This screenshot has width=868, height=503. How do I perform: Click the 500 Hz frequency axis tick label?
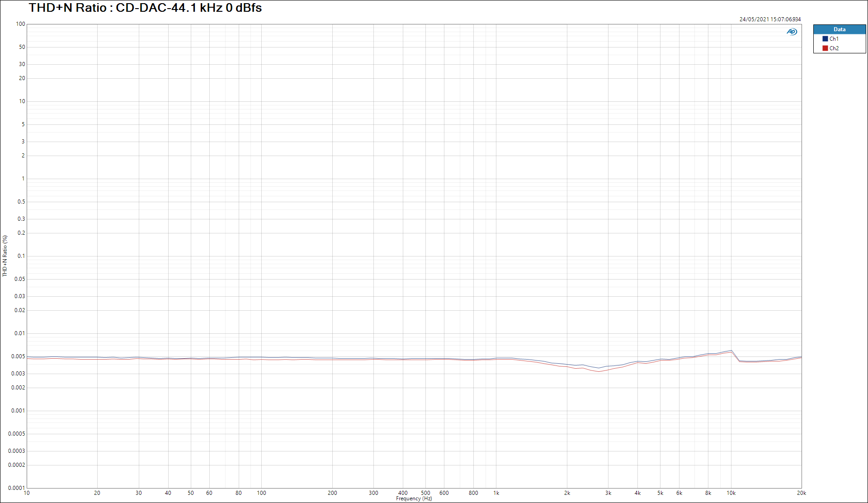[425, 493]
